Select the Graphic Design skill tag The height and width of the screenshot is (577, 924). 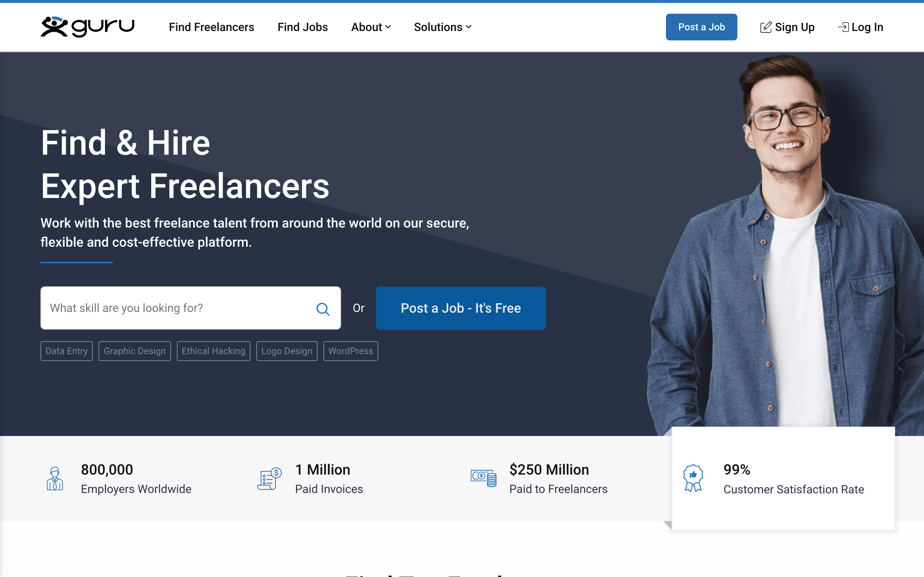pyautogui.click(x=134, y=351)
